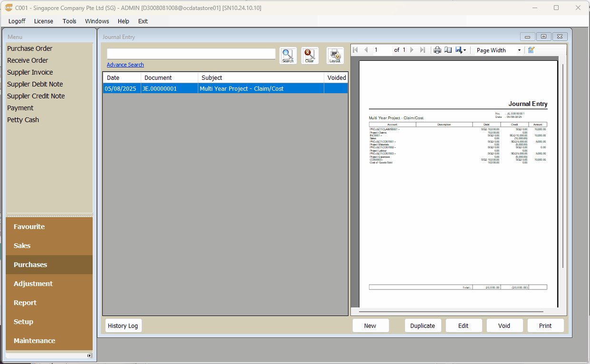The image size is (590, 364).
Task: Click the Advance Search link
Action: coord(125,65)
